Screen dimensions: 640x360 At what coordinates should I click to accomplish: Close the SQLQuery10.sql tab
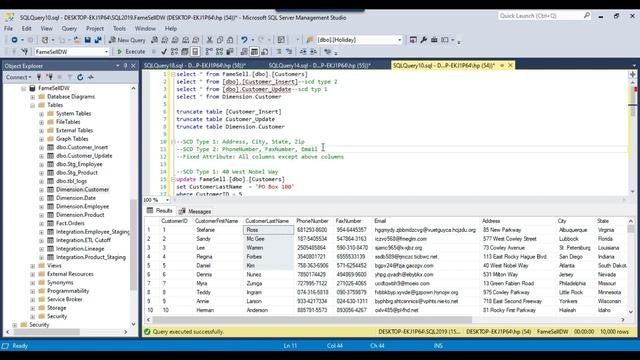click(x=510, y=65)
